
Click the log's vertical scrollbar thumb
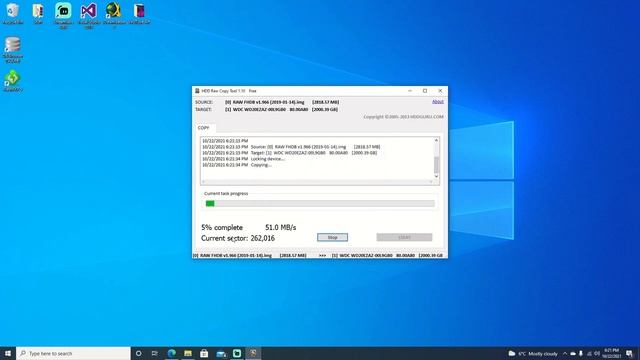436,164
